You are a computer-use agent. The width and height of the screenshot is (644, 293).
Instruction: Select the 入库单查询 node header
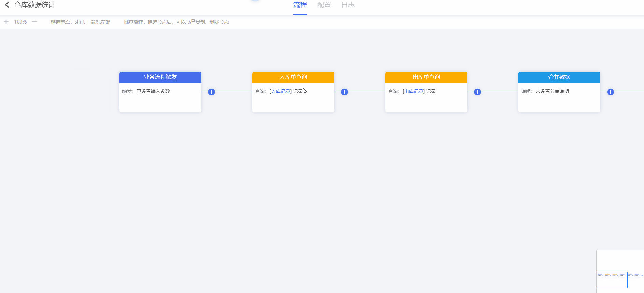pos(293,77)
